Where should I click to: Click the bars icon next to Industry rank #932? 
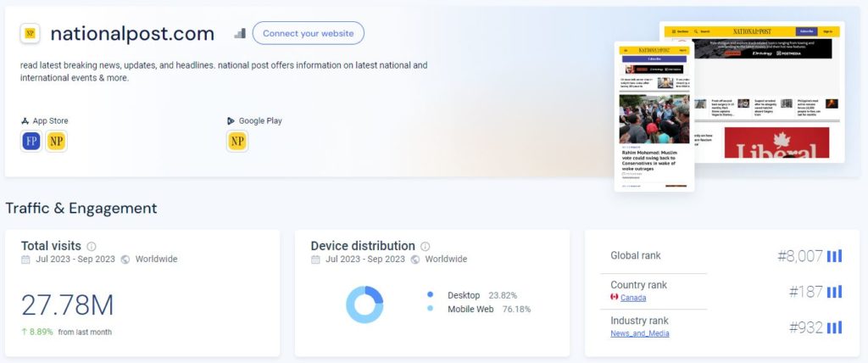(834, 327)
